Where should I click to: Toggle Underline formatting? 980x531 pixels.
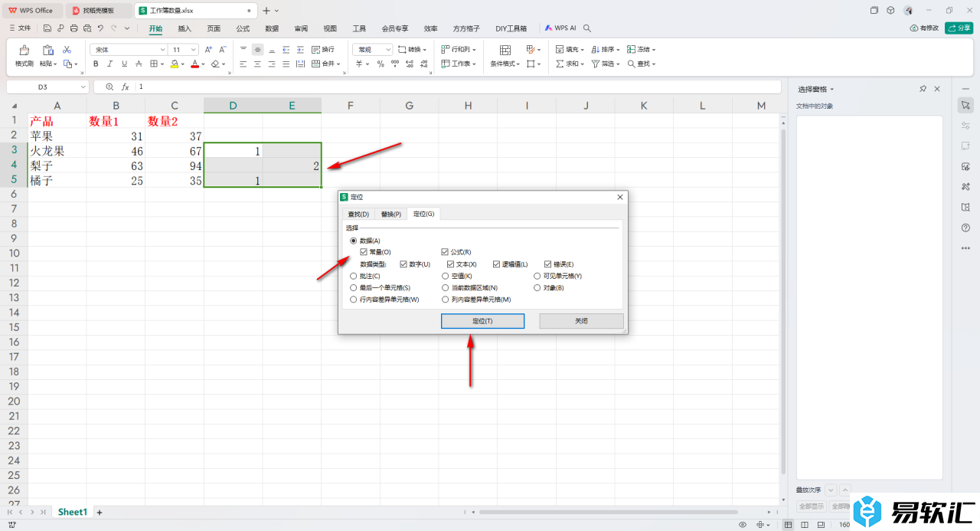[124, 64]
